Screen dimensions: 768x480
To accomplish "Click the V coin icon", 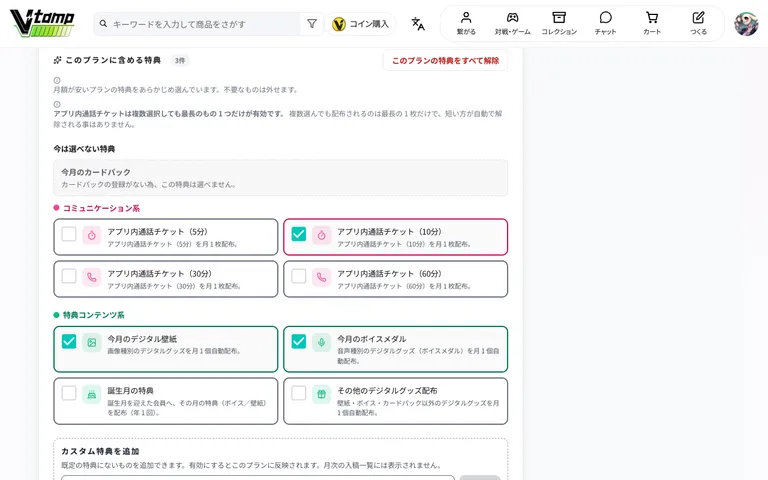I will tap(339, 24).
